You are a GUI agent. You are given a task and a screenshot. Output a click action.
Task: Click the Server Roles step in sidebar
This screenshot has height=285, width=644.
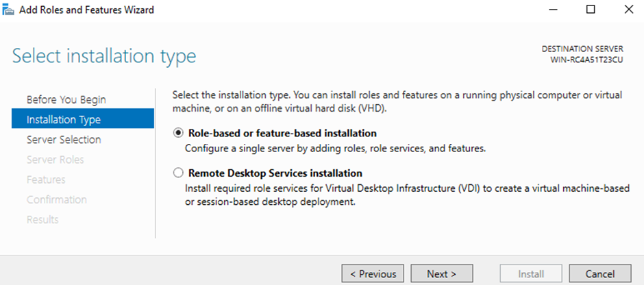(x=55, y=160)
